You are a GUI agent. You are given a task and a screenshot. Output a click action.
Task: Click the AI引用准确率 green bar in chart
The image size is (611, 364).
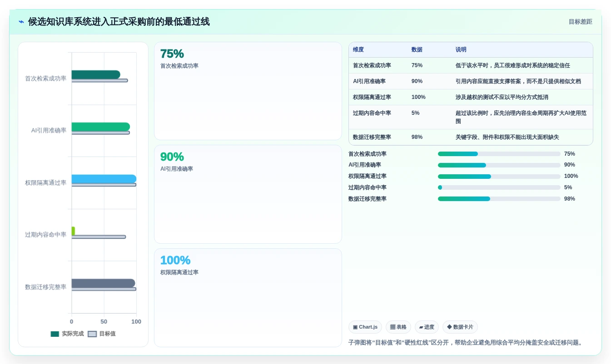pos(101,127)
